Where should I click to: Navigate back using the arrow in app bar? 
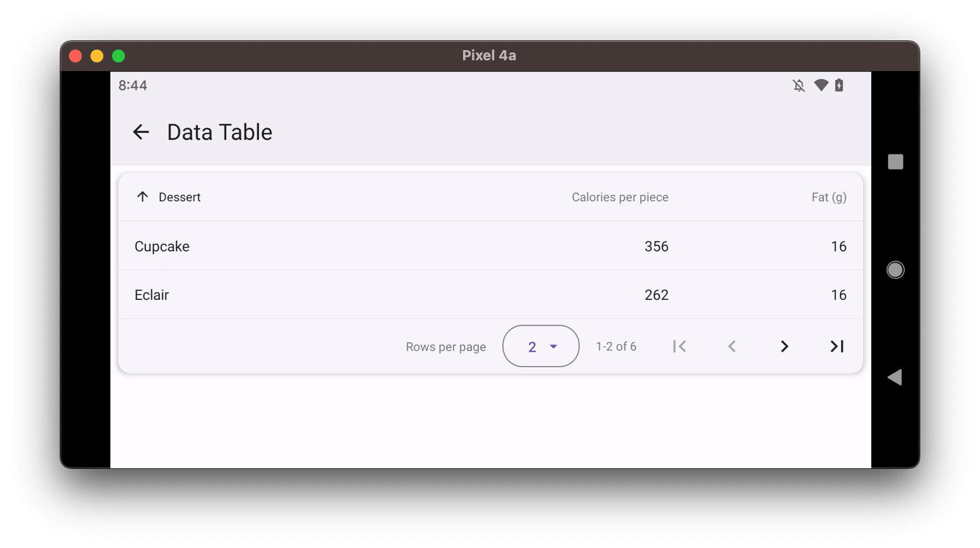click(141, 131)
